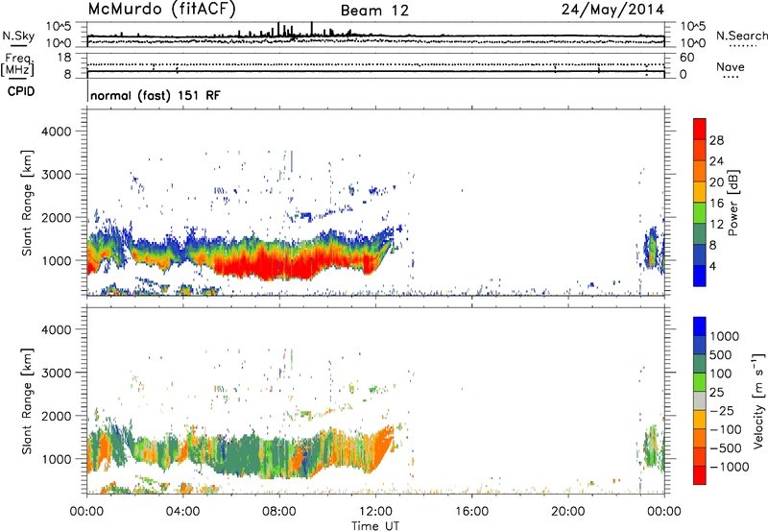Select the Velocity [m s⁻¹] colorbar title

pos(758,400)
